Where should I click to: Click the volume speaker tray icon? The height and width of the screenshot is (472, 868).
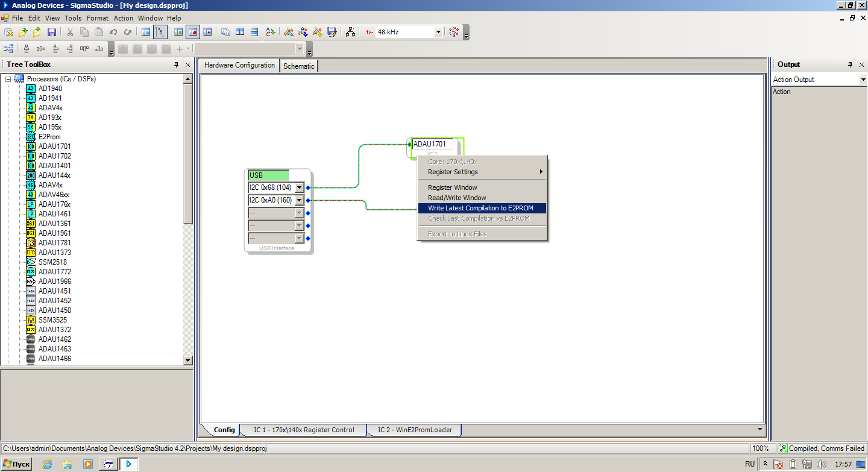pos(821,464)
